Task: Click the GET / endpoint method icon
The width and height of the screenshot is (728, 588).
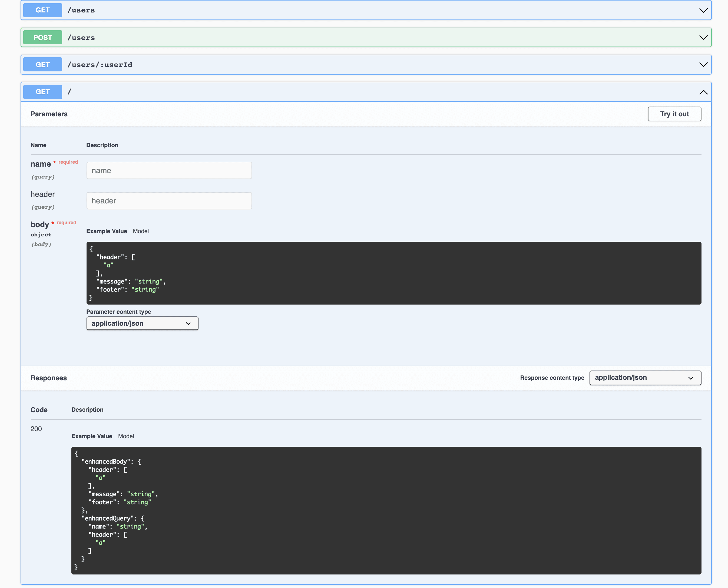Action: [42, 92]
